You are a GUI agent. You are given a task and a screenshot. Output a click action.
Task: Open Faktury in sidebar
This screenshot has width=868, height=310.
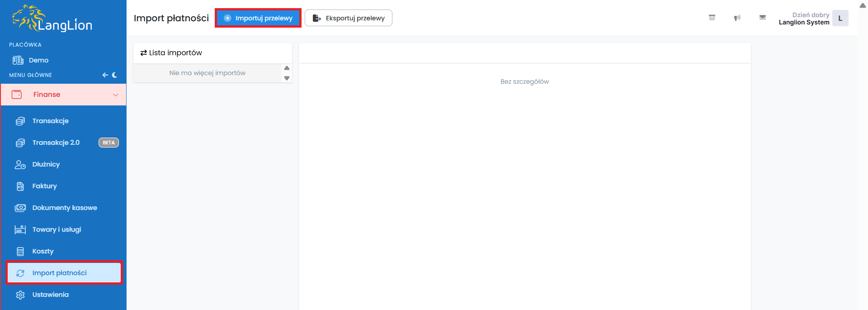[x=44, y=186]
